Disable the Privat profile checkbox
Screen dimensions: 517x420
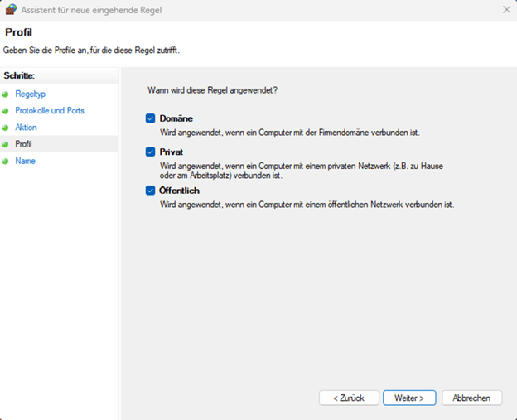(151, 152)
